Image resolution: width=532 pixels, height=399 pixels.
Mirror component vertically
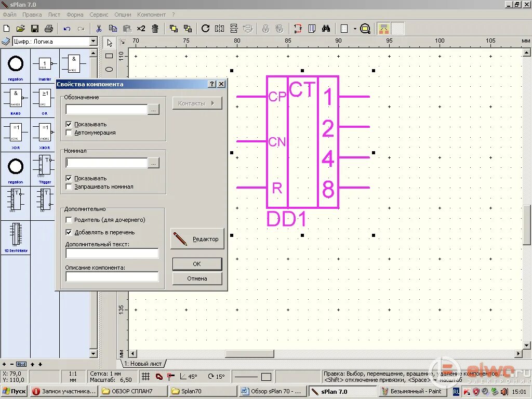pos(234,29)
